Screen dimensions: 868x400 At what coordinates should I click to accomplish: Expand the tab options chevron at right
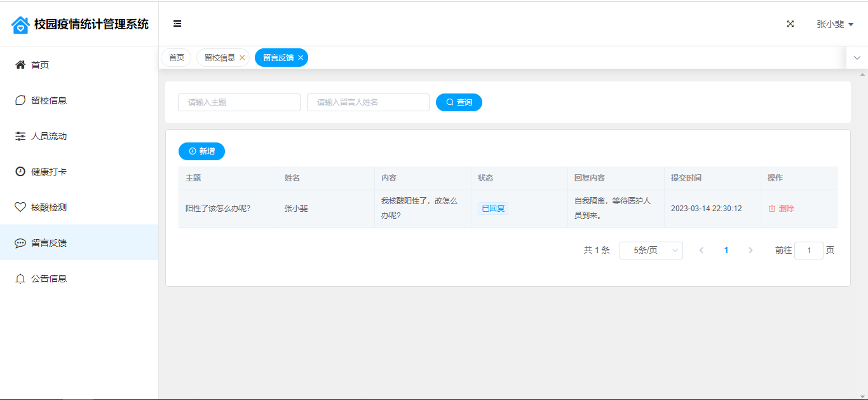(x=857, y=58)
